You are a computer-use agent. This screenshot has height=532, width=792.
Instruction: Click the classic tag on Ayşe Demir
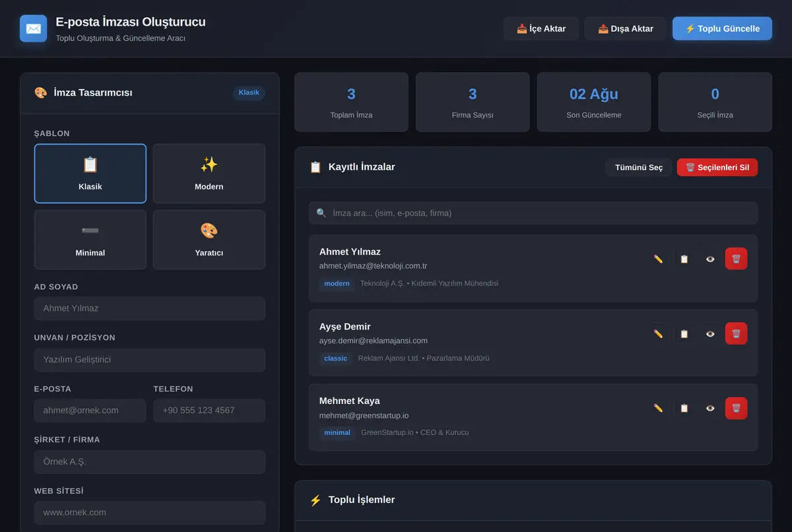point(336,358)
